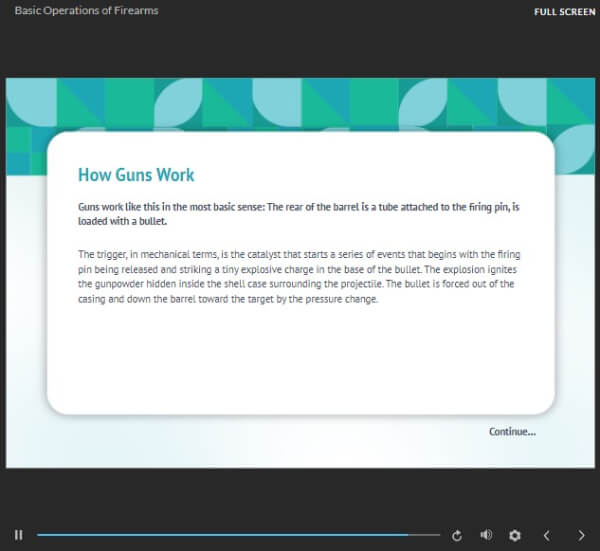Select the How Guns Work heading
Viewport: 600px width, 551px height.
point(136,175)
